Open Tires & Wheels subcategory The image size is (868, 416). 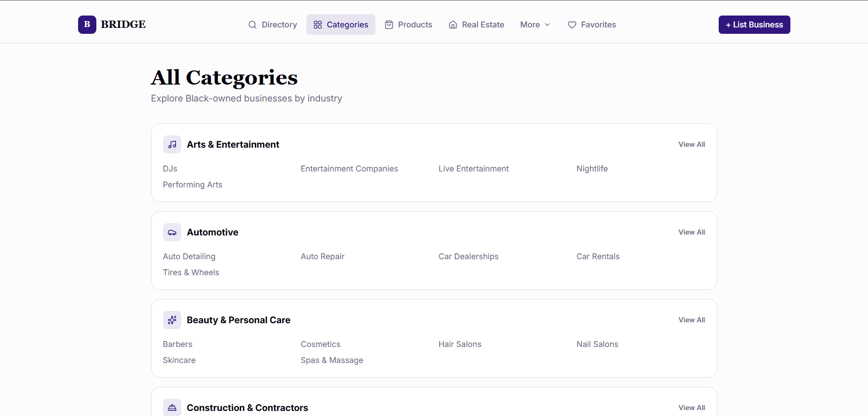click(191, 272)
